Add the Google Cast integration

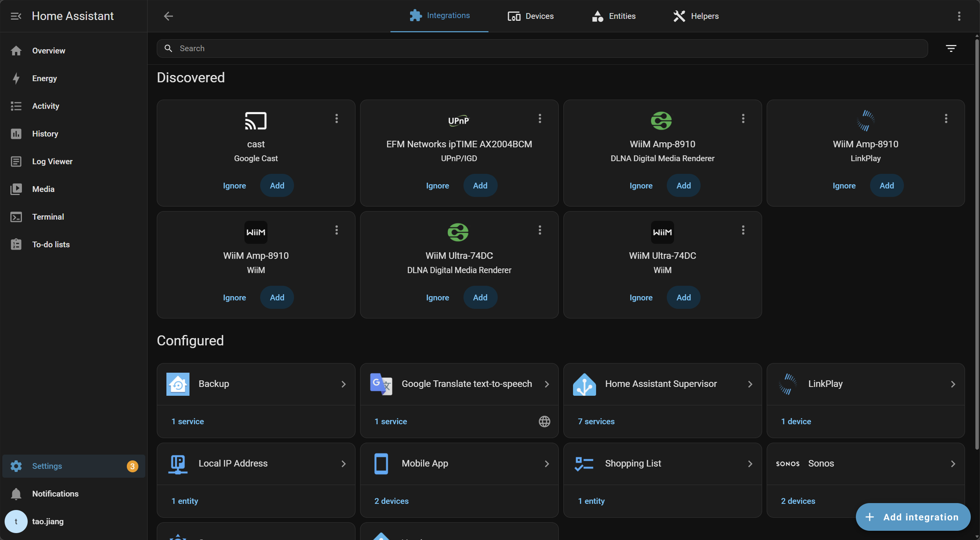277,186
